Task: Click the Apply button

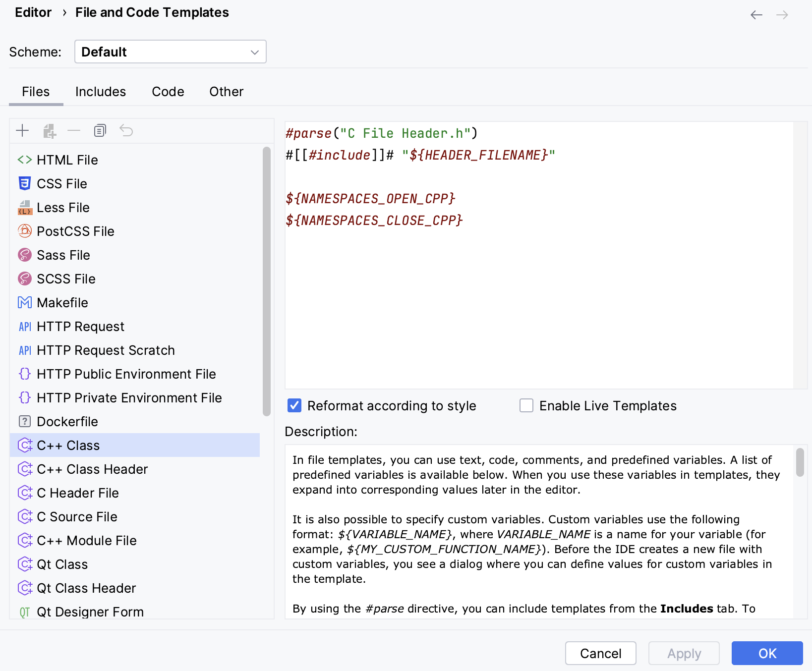Action: coord(684,653)
